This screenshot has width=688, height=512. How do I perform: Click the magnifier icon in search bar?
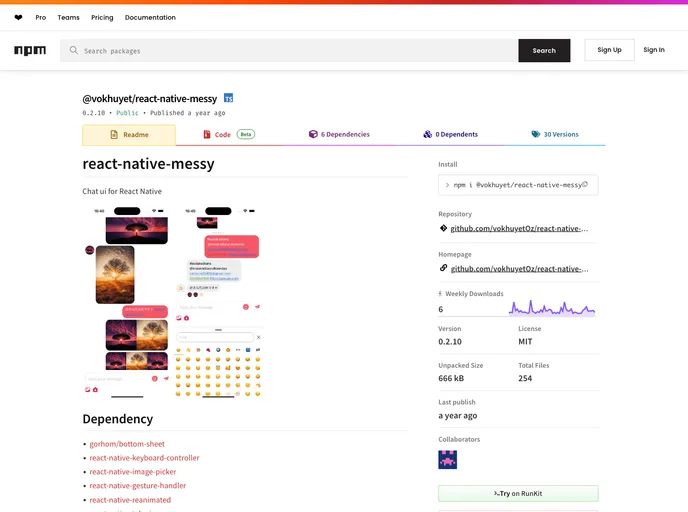pyautogui.click(x=74, y=50)
